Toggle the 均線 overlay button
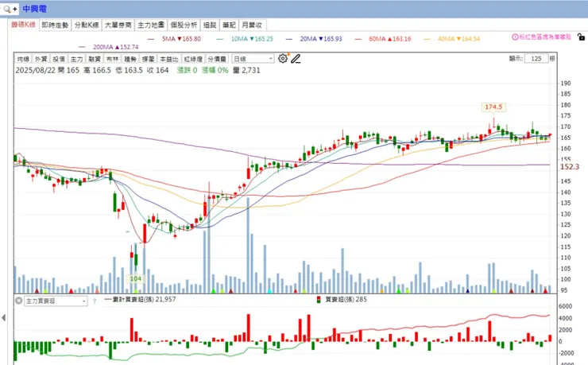Viewport: 588px width, 365px height. [x=23, y=59]
